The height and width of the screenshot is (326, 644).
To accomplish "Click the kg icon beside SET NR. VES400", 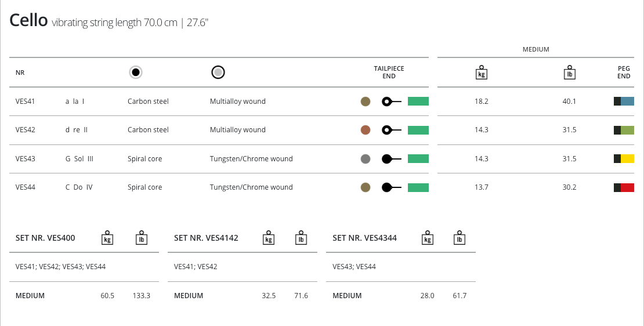I will click(107, 238).
